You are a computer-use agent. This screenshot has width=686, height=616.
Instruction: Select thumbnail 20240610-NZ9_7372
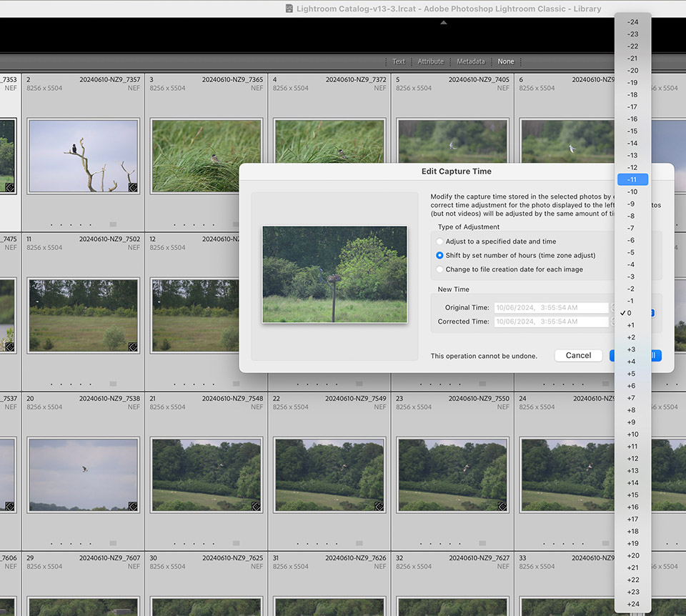tap(329, 141)
